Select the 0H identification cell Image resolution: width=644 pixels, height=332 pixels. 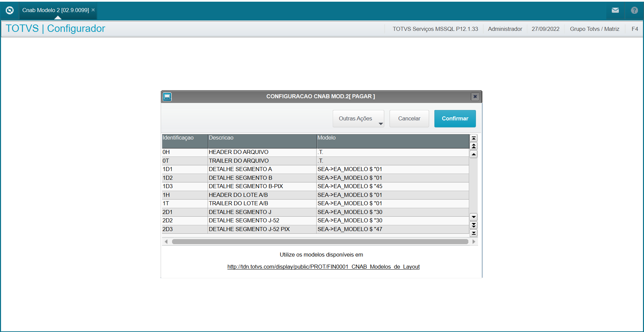coord(185,152)
